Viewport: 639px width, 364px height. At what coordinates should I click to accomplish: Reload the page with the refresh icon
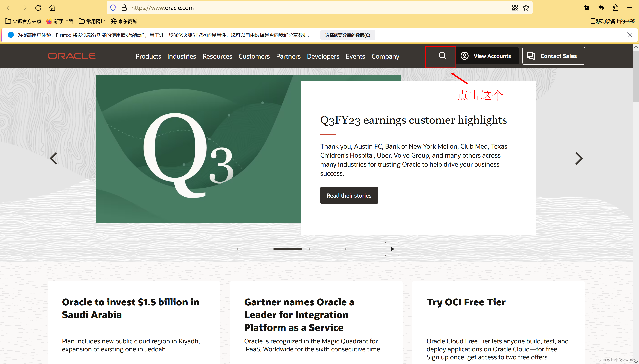(x=38, y=8)
